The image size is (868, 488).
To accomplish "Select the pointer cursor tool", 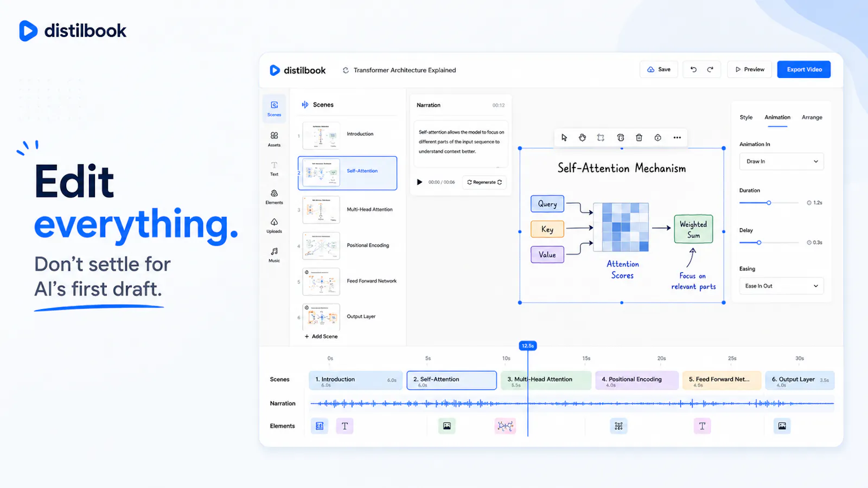I will tap(564, 138).
